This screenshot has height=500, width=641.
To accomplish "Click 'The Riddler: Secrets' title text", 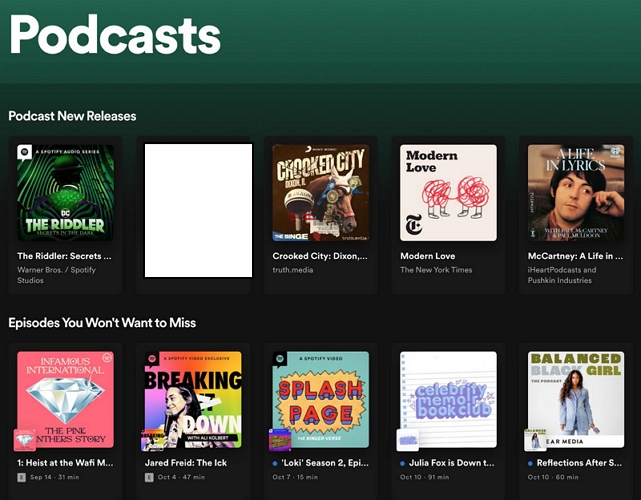I will (x=64, y=256).
